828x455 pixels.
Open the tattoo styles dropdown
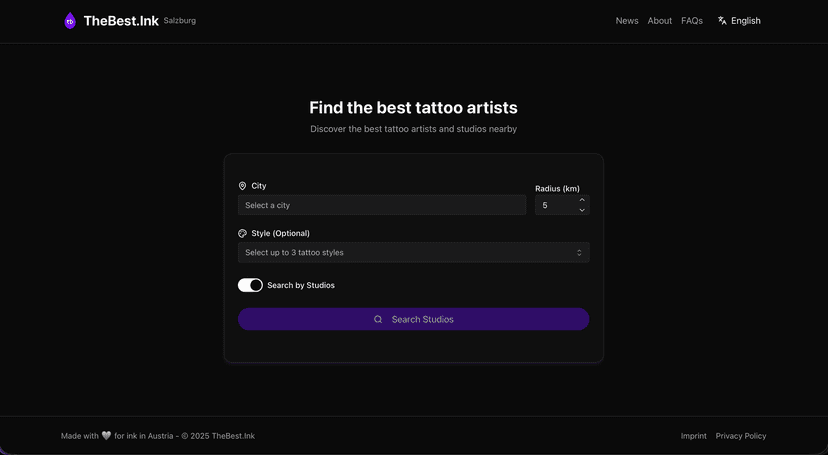point(413,253)
